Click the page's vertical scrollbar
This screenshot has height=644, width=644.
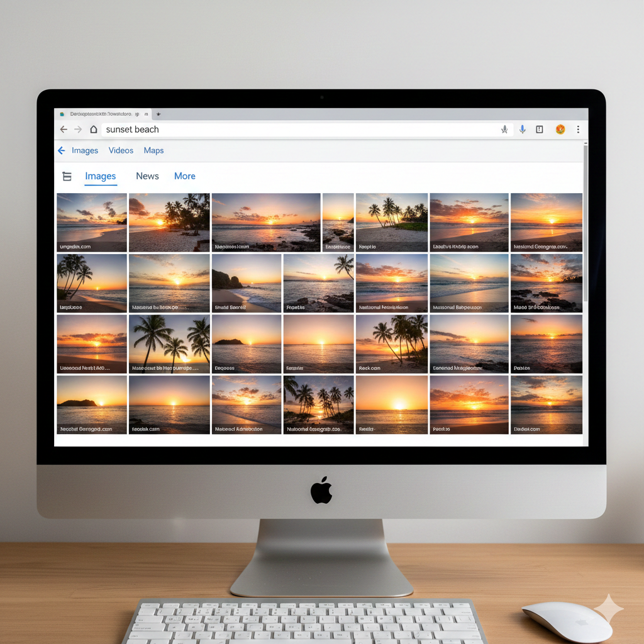point(586,220)
